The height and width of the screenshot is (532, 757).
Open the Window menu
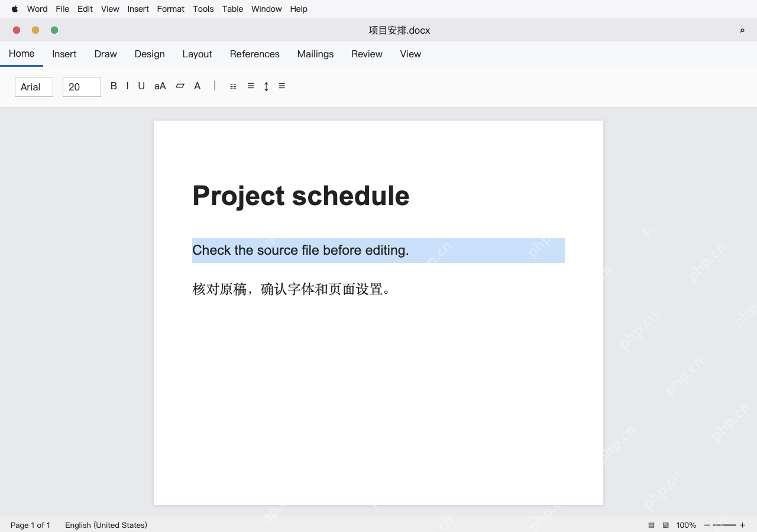pos(267,9)
